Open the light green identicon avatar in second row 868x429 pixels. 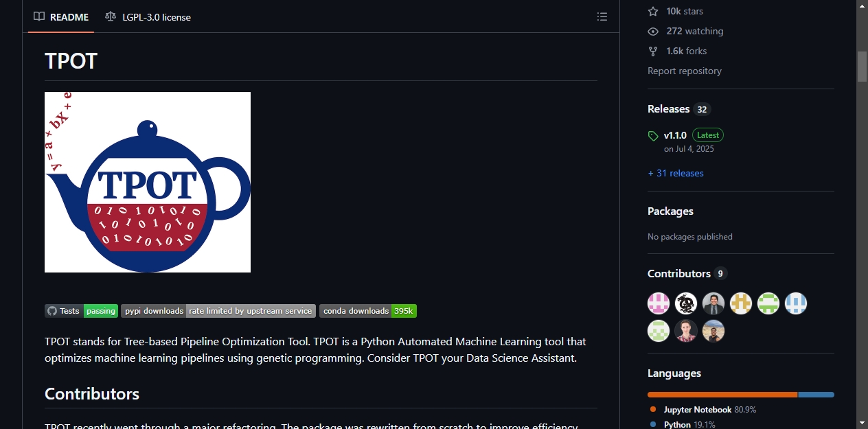click(x=659, y=331)
